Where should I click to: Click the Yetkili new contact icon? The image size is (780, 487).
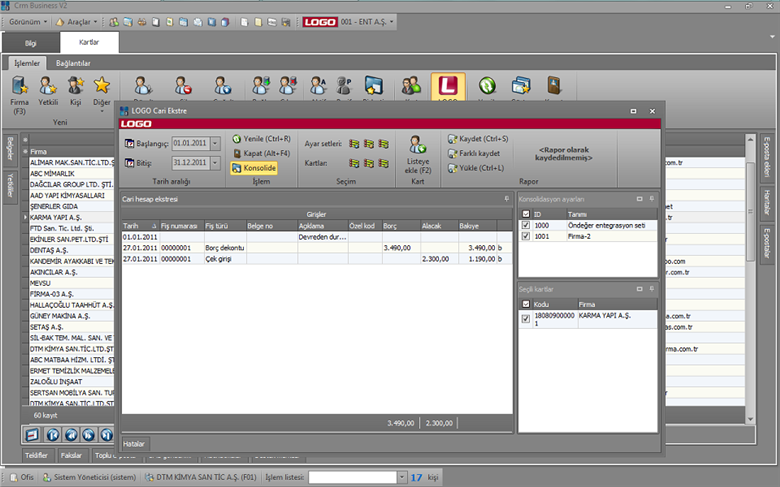pos(48,86)
